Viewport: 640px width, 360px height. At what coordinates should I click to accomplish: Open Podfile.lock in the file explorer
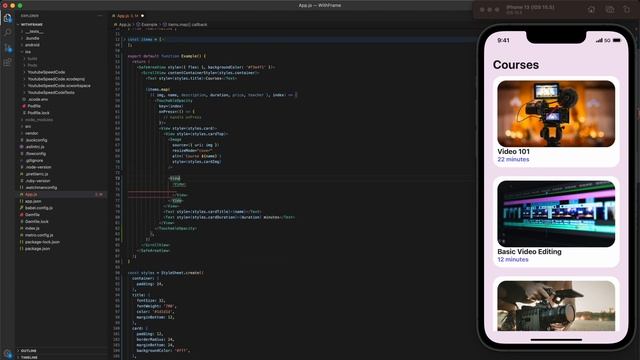39,113
